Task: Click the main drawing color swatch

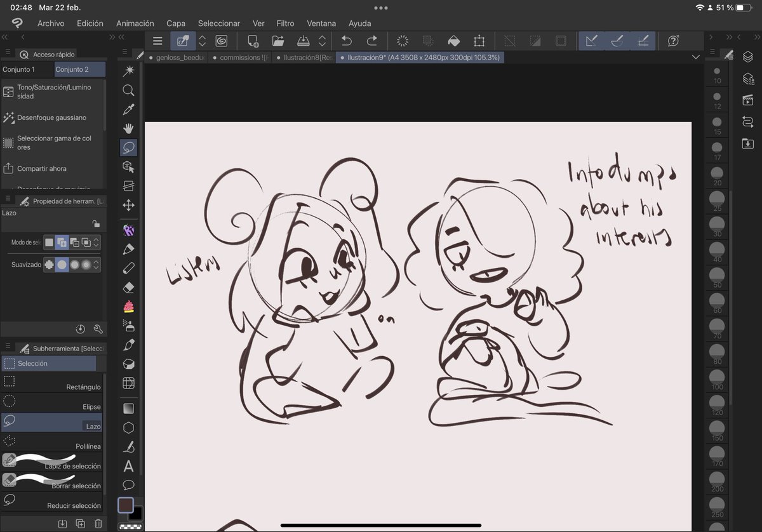Action: [126, 505]
